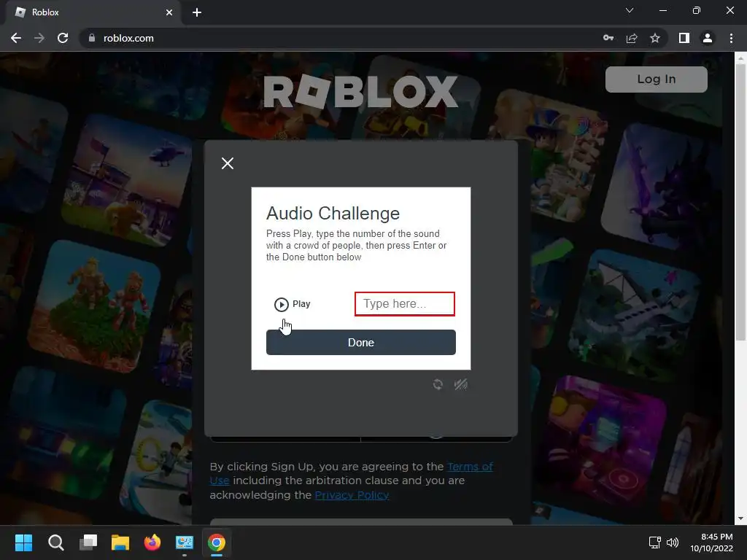Viewport: 747px width, 560px height.
Task: Open the volume system tray icon
Action: point(673,542)
